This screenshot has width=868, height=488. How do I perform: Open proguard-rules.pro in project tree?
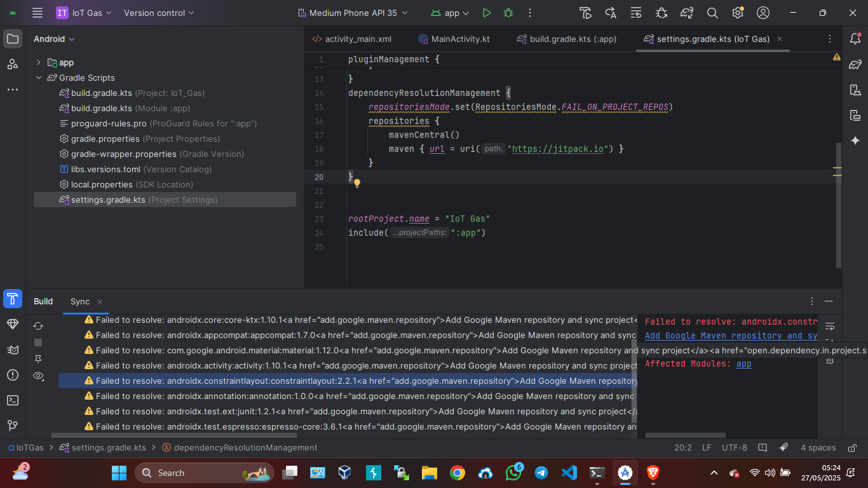[158, 123]
